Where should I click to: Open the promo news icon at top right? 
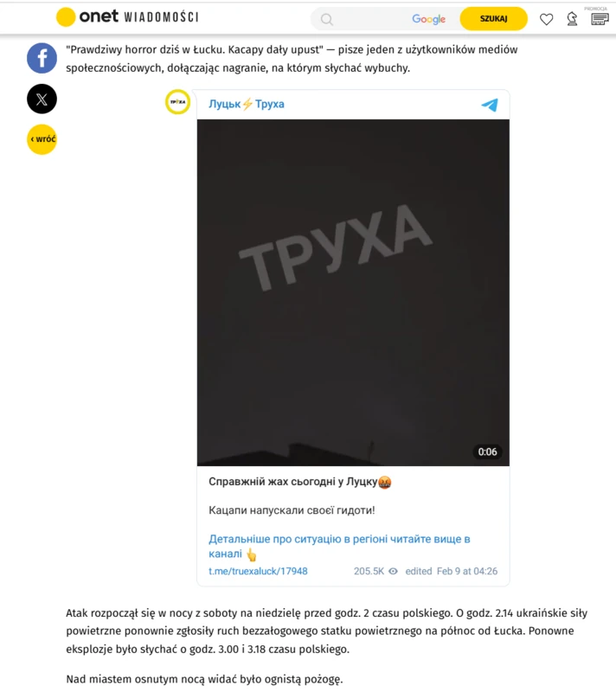click(600, 19)
